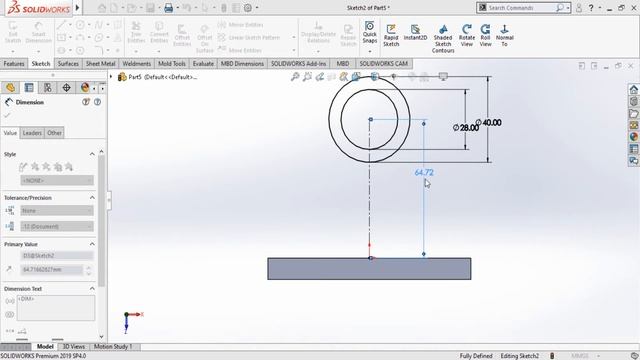Screen dimensions: 640x360
Task: Open the unit precision .12 (Document) dropdown
Action: tap(57, 227)
